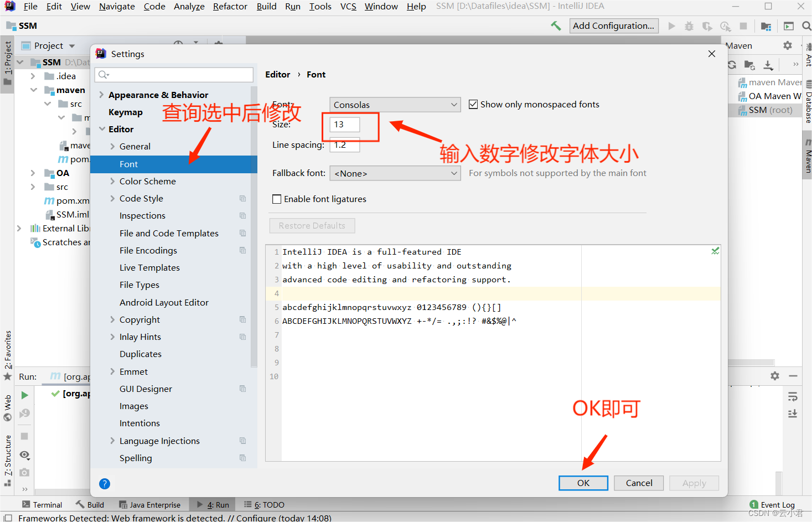The height and width of the screenshot is (522, 812).
Task: Click the Event Log status icon
Action: [754, 504]
